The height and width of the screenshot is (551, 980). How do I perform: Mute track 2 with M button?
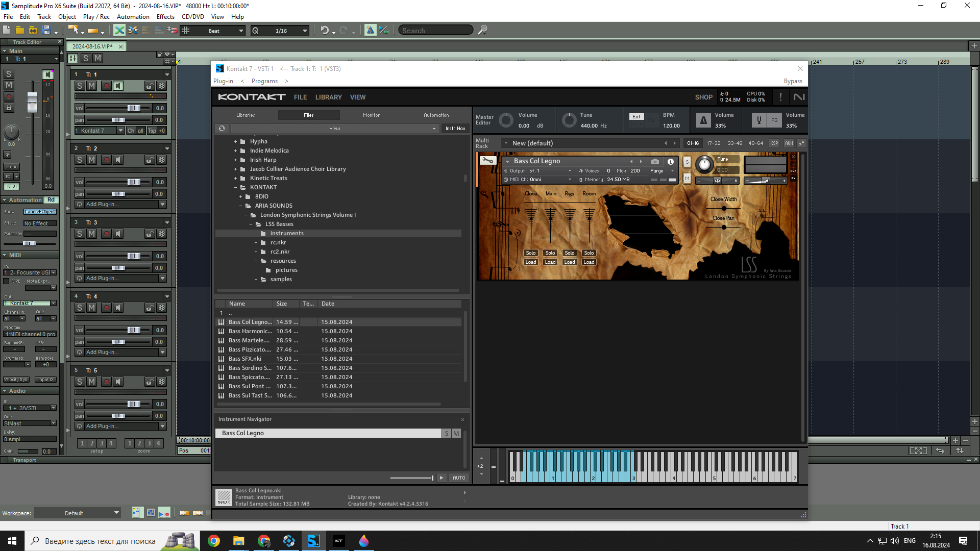pyautogui.click(x=92, y=160)
